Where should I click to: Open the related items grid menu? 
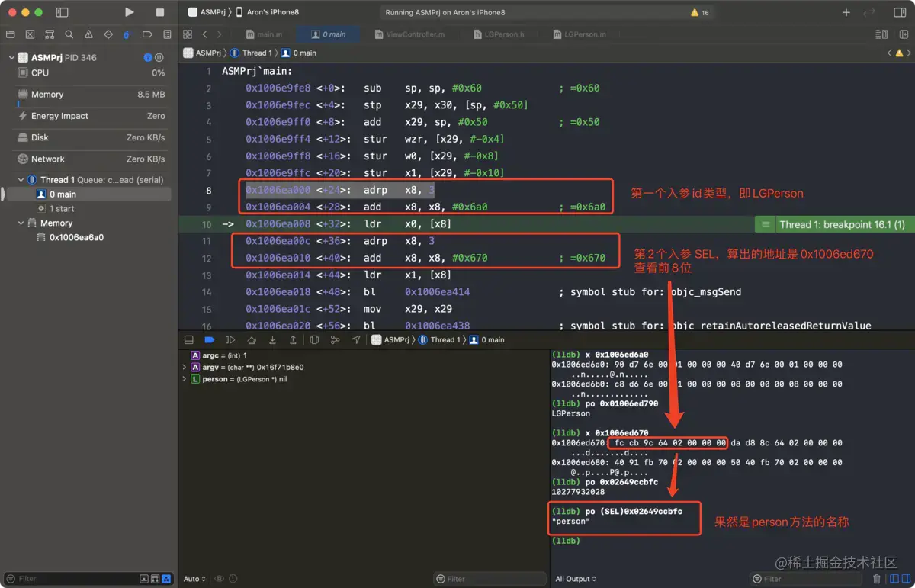point(188,34)
